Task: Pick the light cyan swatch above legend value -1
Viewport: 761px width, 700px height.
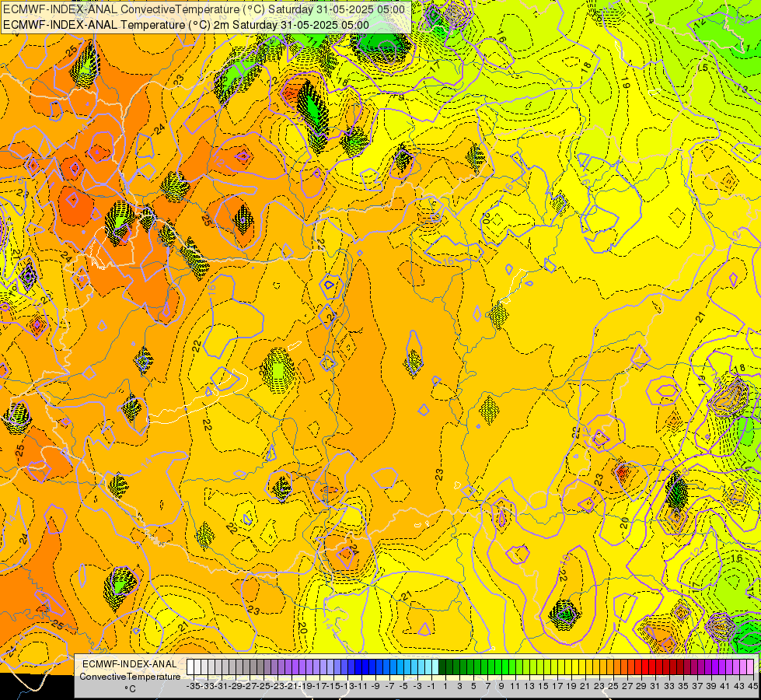Action: [x=428, y=667]
